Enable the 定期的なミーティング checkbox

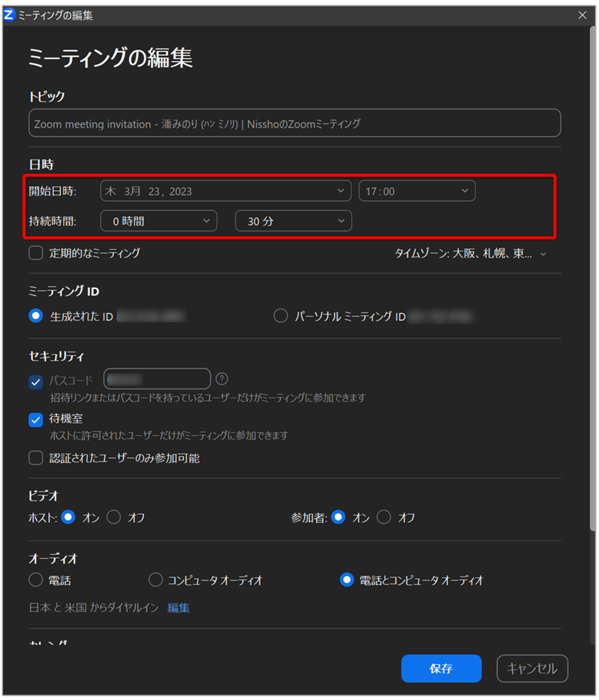point(36,253)
